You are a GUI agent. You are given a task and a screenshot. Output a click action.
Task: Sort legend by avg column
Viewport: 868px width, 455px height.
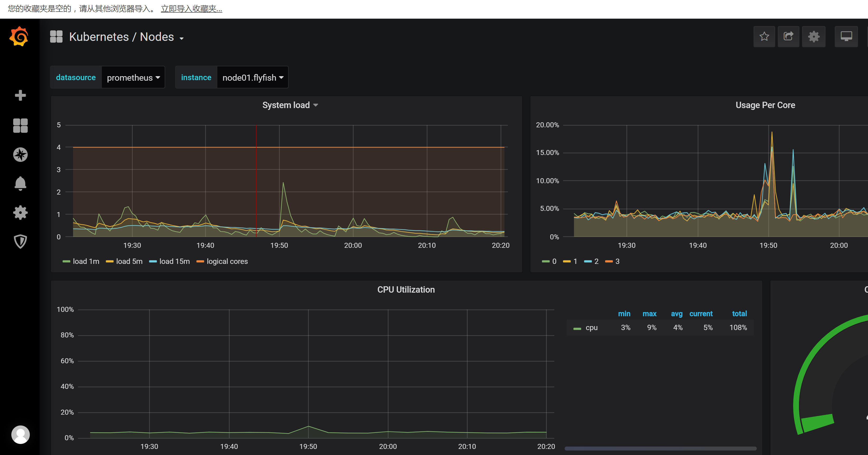(676, 313)
